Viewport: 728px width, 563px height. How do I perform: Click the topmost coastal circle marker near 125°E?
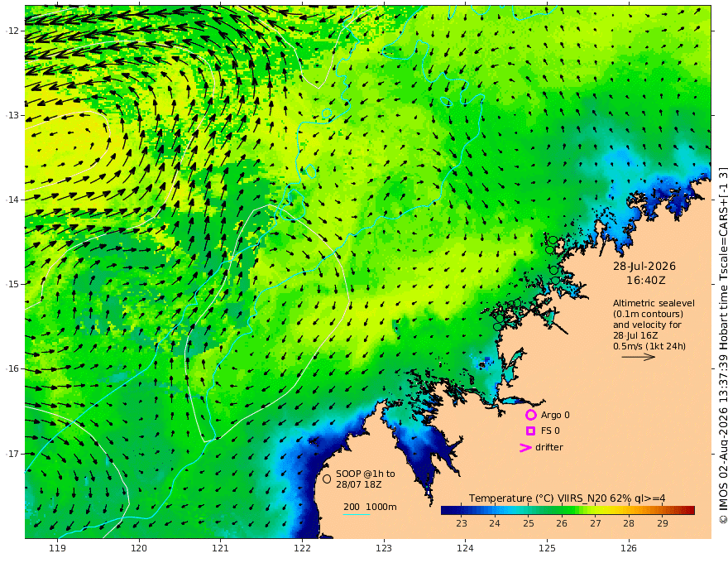[x=553, y=240]
